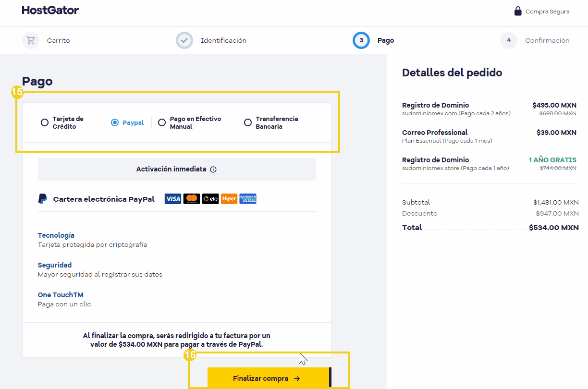Click the PayPal redirect notice text
This screenshot has width=588, height=389.
click(177, 340)
